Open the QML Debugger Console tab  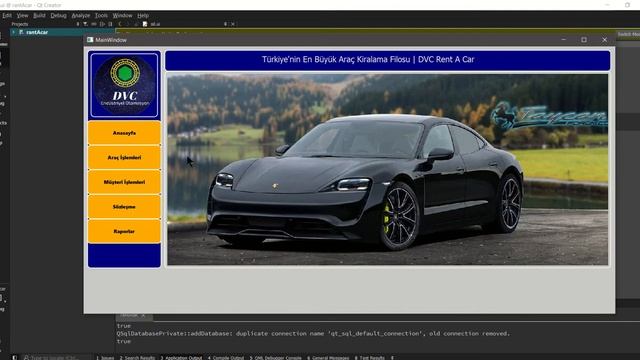(275, 358)
